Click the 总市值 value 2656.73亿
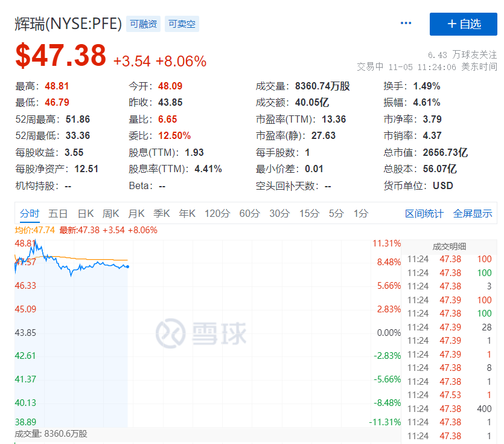The image size is (504, 444). [x=445, y=152]
